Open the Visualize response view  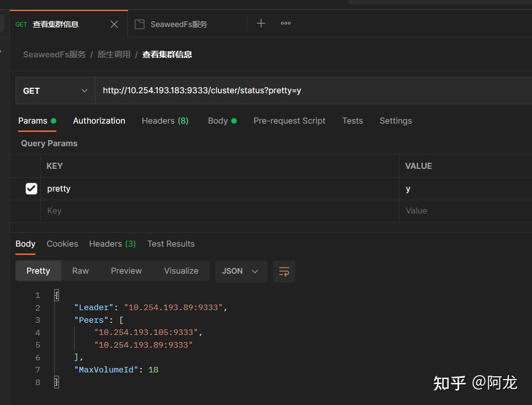click(181, 270)
